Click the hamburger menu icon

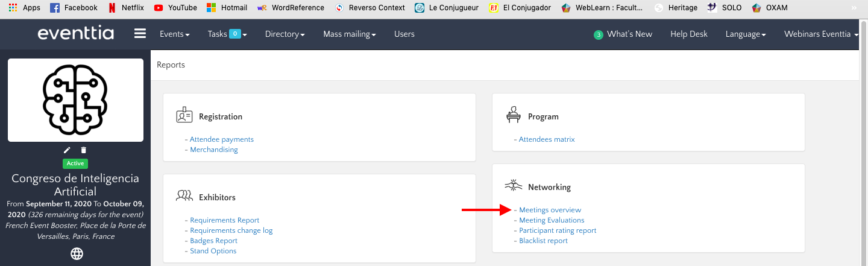[140, 34]
